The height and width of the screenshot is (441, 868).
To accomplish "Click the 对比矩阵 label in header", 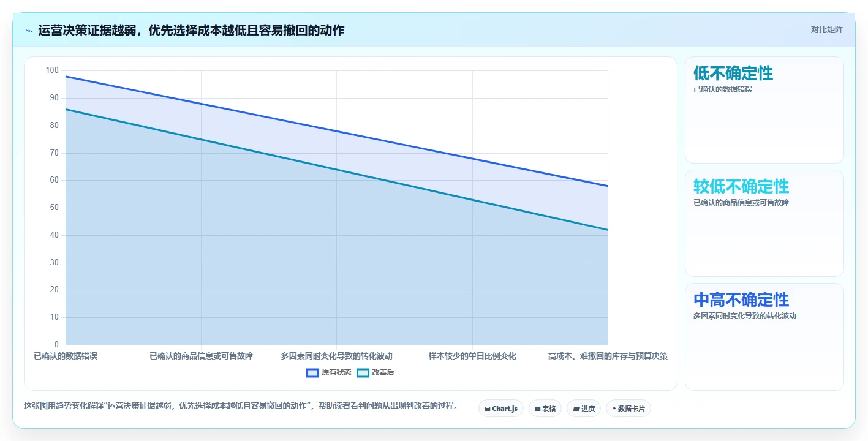I will point(827,29).
